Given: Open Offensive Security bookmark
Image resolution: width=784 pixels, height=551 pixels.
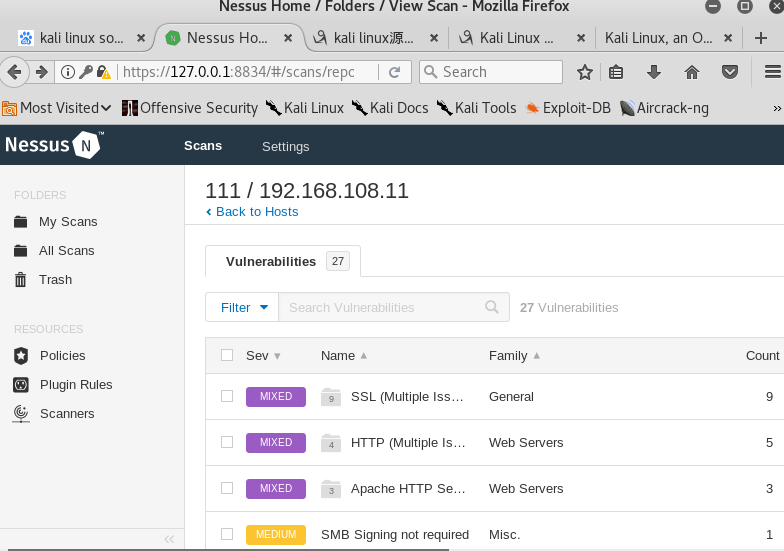Looking at the screenshot, I should pyautogui.click(x=190, y=108).
